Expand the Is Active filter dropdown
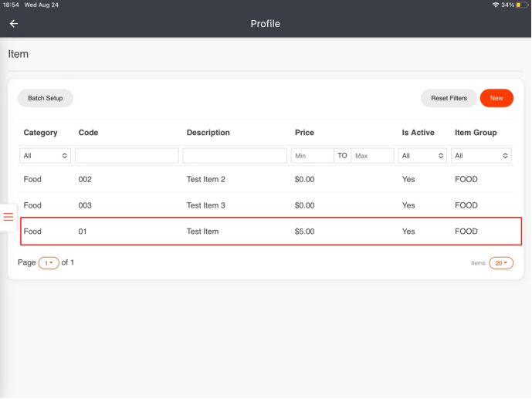 coord(422,156)
